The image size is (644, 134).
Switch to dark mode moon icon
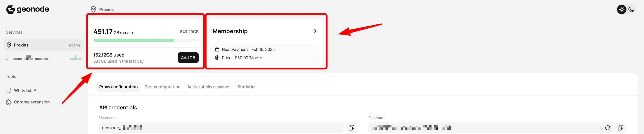pos(631,9)
